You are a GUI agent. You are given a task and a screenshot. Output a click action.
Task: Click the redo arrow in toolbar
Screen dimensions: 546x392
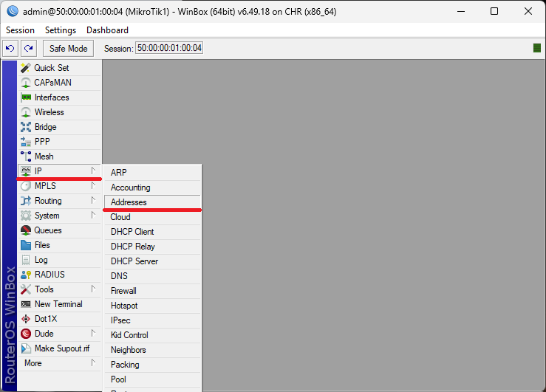[28, 48]
